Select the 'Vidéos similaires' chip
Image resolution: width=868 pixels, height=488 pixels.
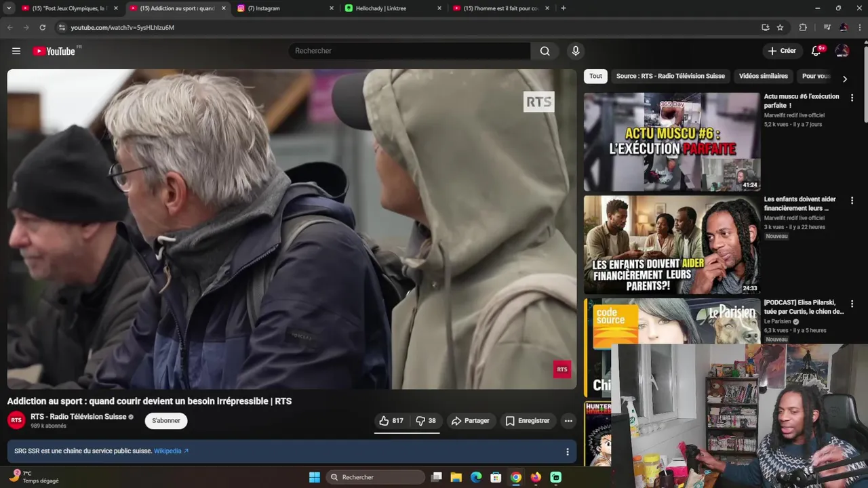tap(763, 76)
